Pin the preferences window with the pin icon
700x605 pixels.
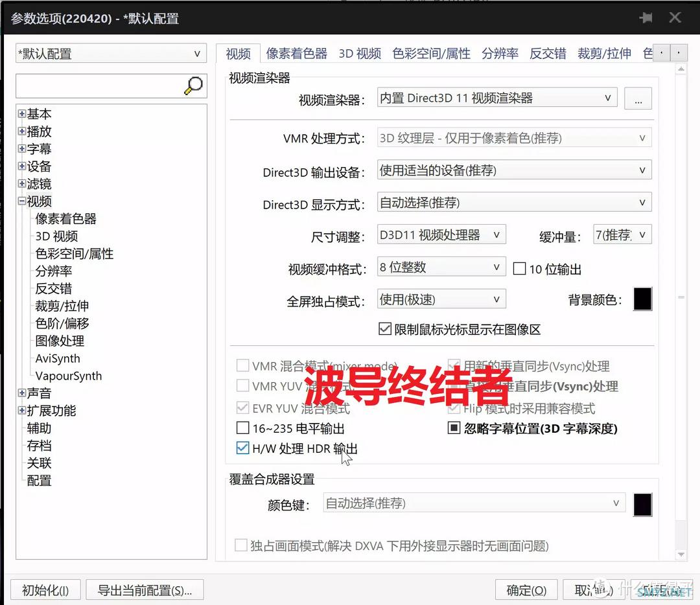click(646, 18)
